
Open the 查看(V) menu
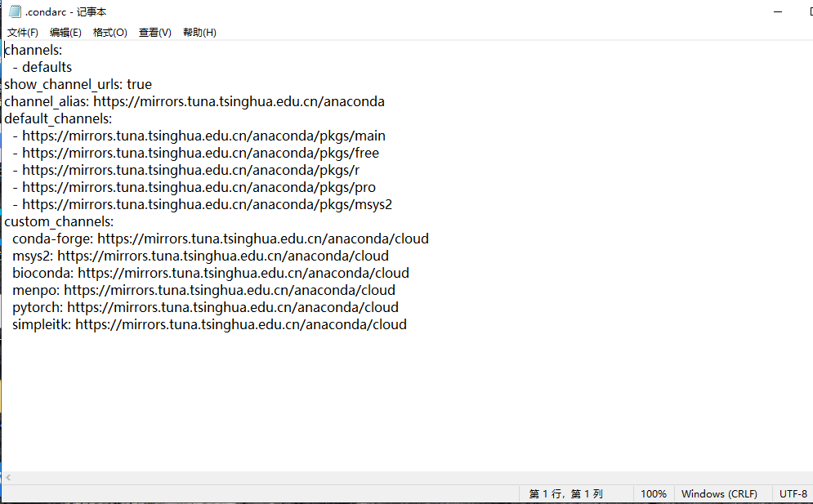click(x=155, y=33)
